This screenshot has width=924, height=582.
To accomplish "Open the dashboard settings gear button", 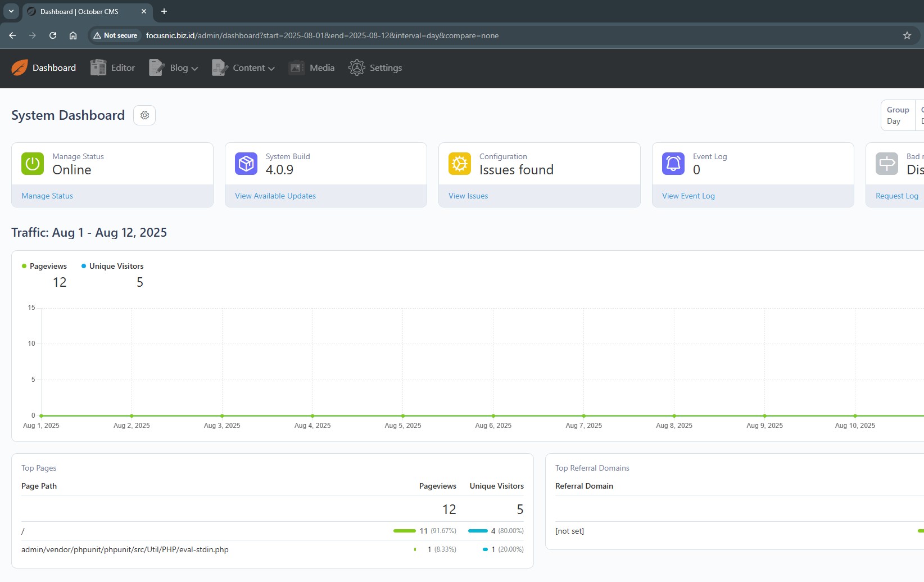I will (x=144, y=115).
